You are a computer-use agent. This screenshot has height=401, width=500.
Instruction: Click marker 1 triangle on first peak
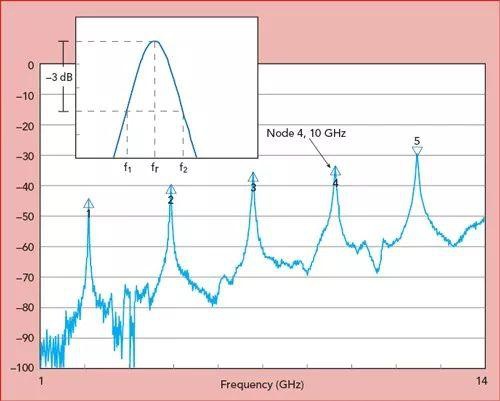(x=88, y=203)
